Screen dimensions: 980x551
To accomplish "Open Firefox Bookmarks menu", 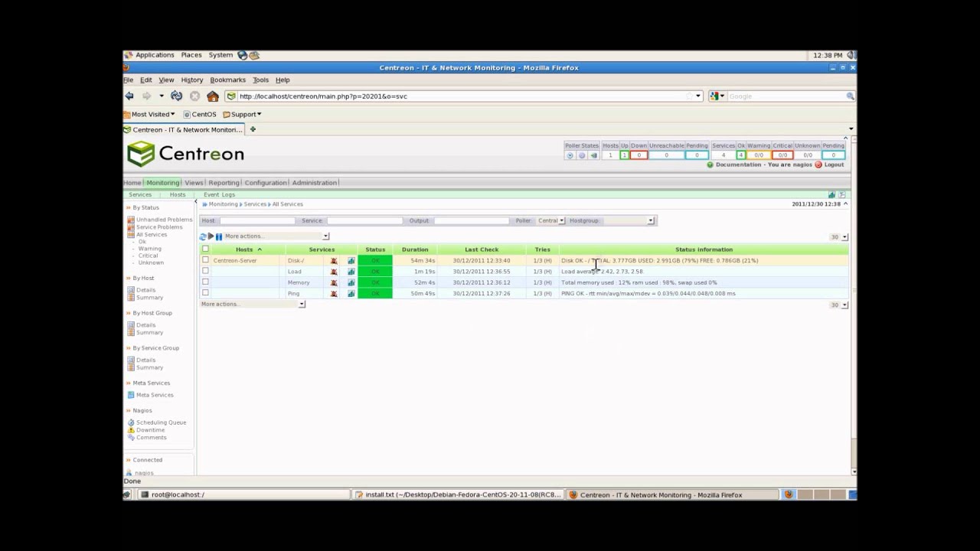I will [x=227, y=80].
